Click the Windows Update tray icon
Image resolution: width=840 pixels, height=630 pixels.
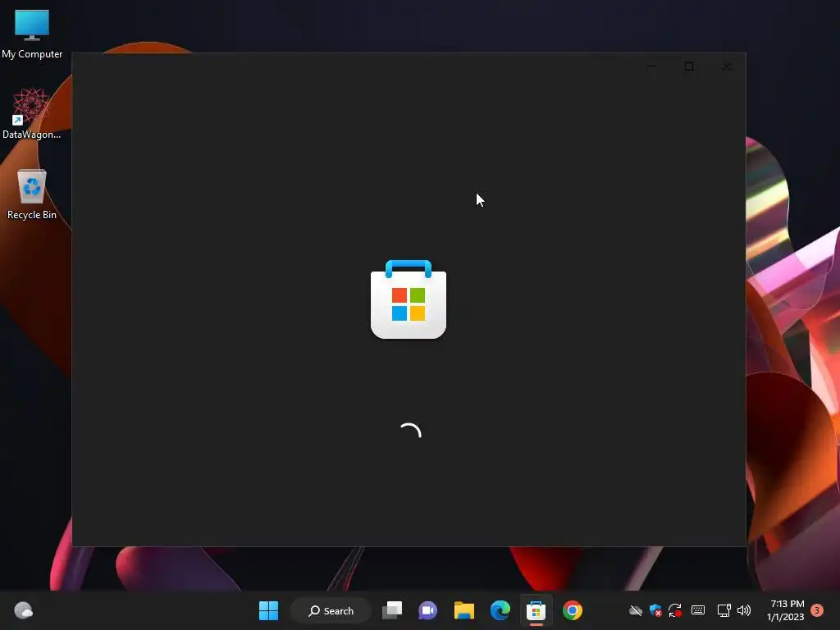(675, 610)
